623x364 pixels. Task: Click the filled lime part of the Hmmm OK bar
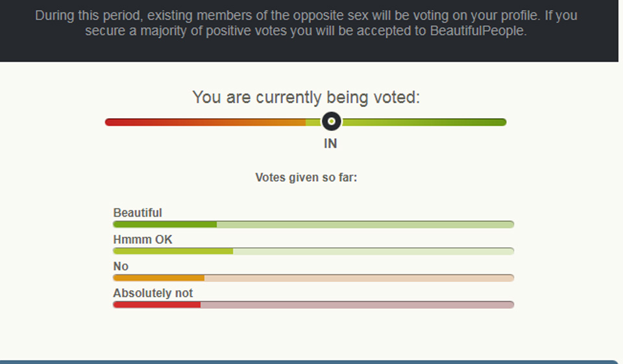tap(173, 251)
